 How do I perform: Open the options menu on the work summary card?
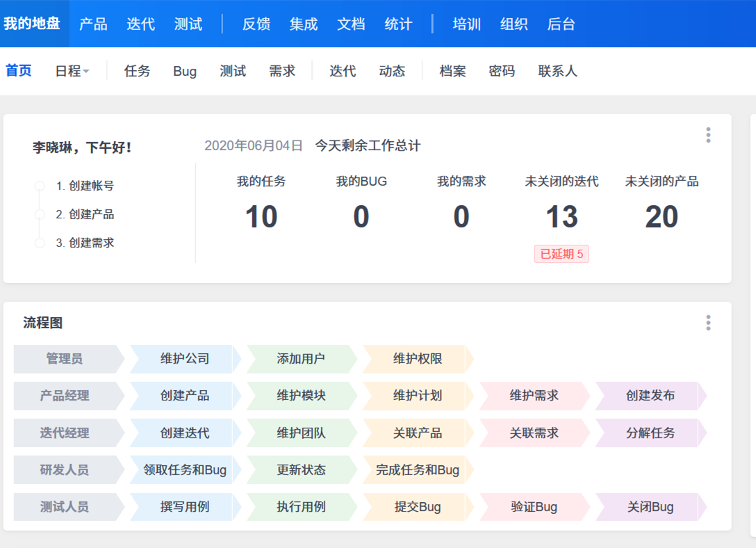[707, 136]
